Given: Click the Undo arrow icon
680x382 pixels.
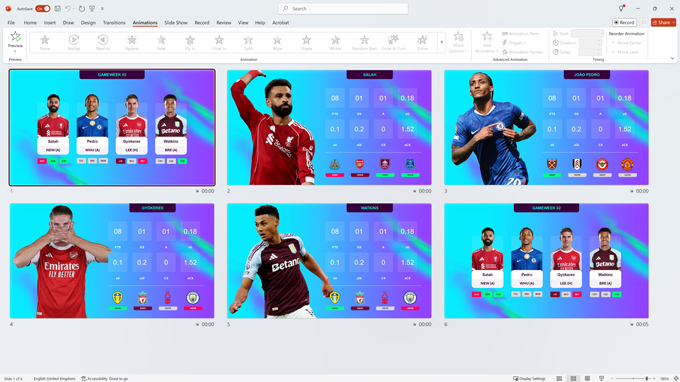Looking at the screenshot, I should click(x=68, y=9).
